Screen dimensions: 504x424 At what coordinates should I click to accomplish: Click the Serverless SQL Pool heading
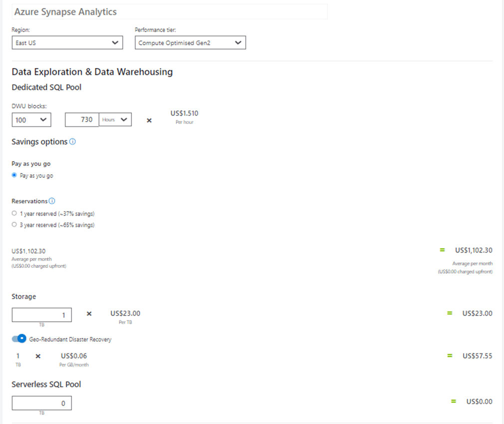[46, 384]
